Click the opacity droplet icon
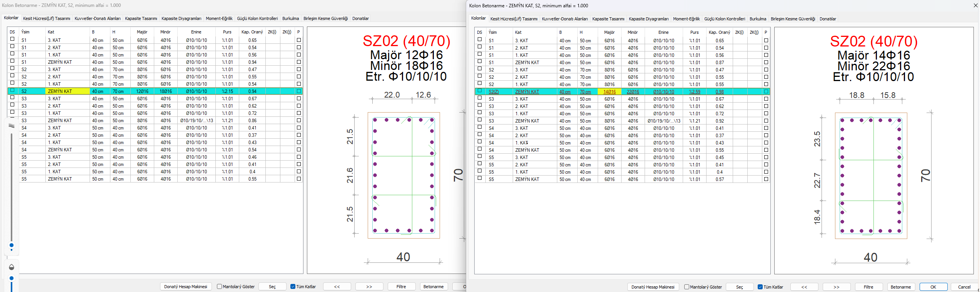The height and width of the screenshot is (292, 980). tap(12, 267)
